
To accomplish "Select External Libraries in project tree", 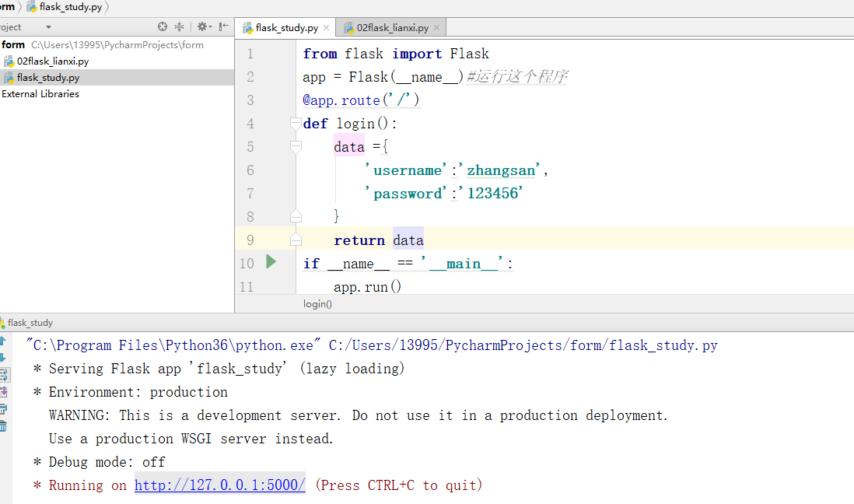I will 40,93.
